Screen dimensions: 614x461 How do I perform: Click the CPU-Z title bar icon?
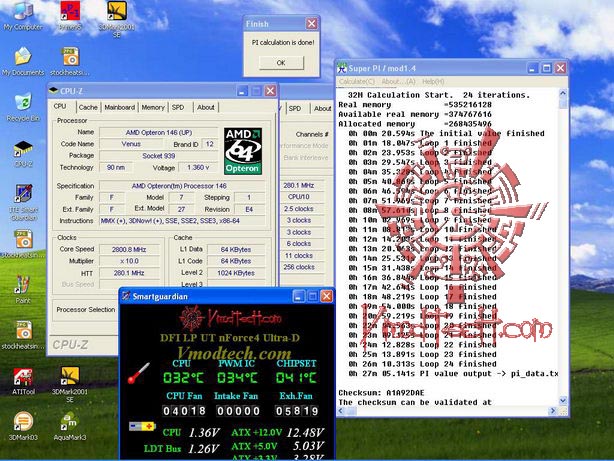pyautogui.click(x=53, y=91)
